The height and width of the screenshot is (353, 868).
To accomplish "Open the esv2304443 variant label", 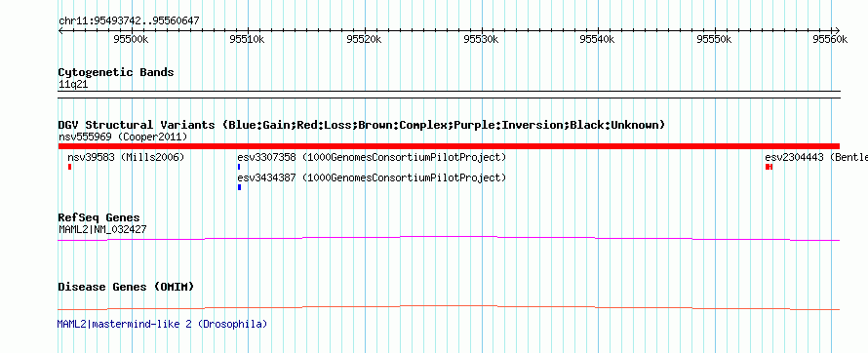I will point(816,158).
